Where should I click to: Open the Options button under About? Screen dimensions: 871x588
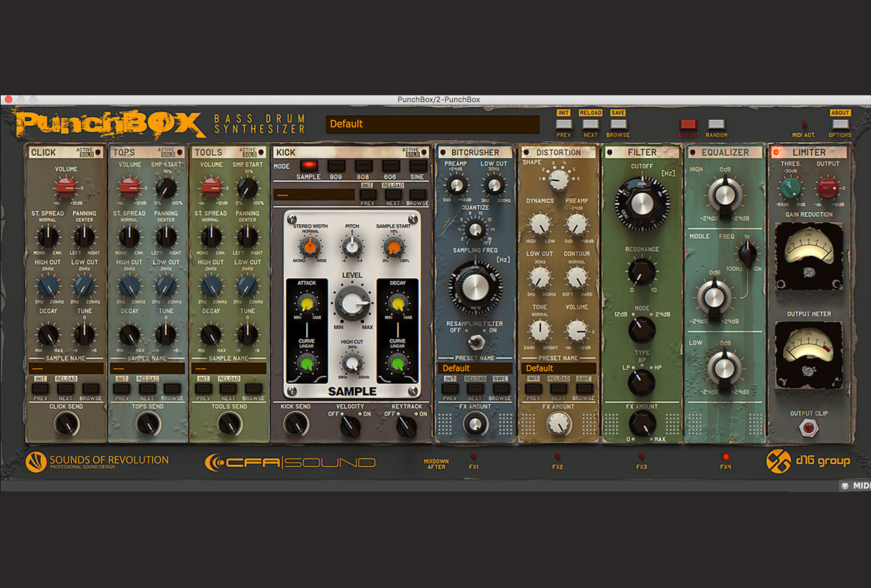(840, 125)
